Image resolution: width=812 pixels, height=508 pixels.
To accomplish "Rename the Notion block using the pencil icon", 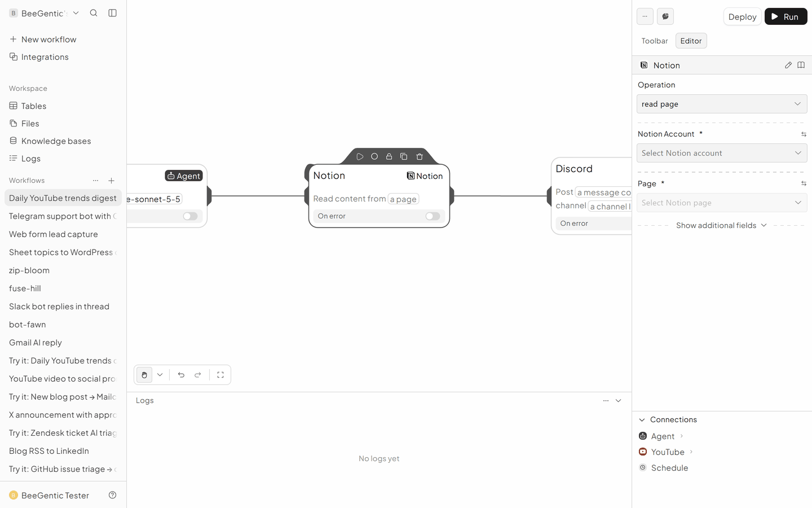I will [788, 65].
